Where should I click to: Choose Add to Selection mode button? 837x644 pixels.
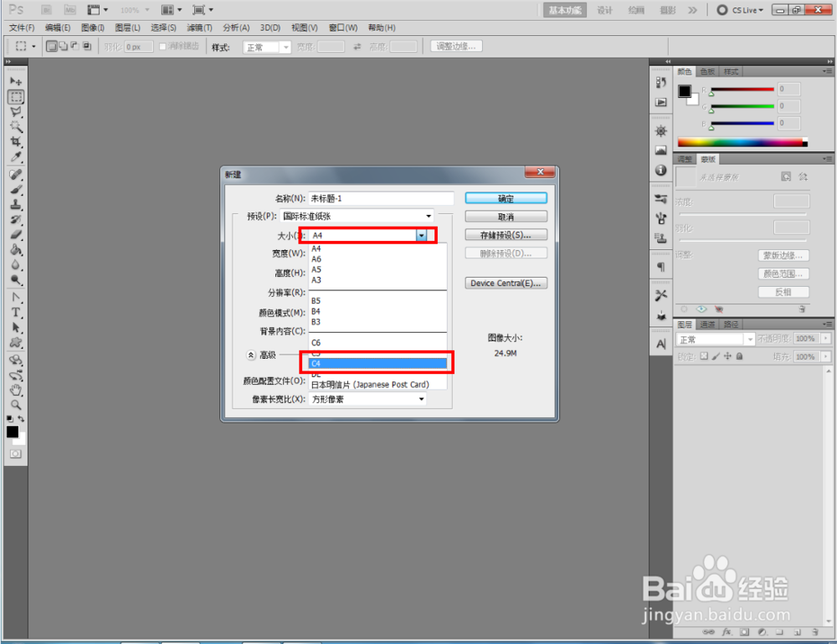point(63,47)
